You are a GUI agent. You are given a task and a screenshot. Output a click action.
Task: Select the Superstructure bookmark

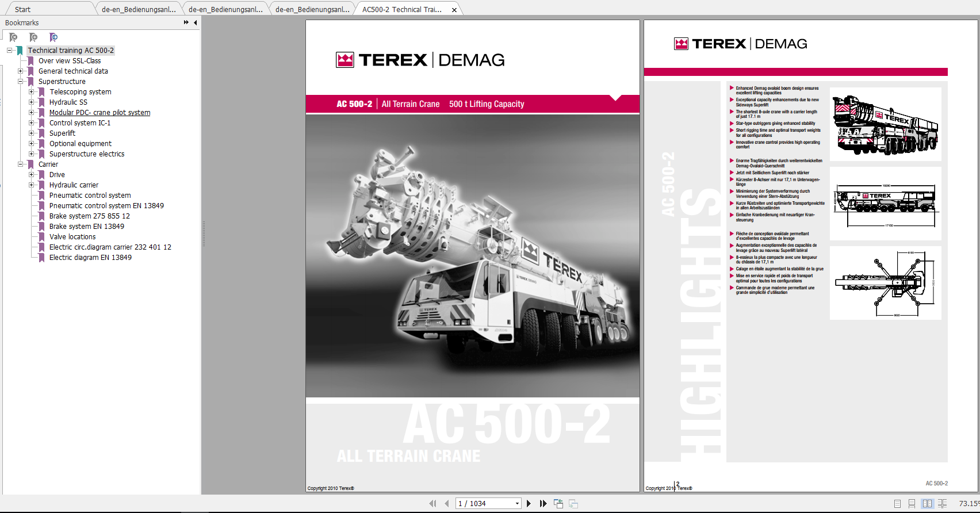pyautogui.click(x=62, y=82)
